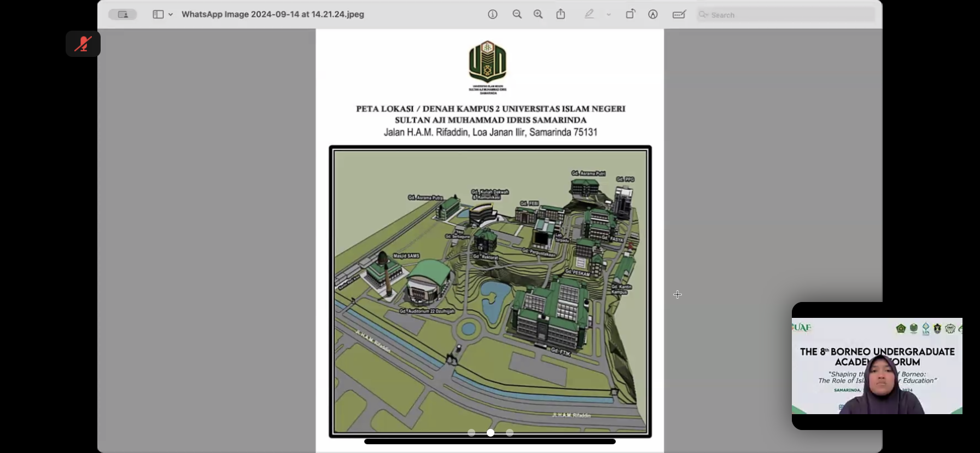This screenshot has width=980, height=453.
Task: Open the sidebar view options chevron
Action: click(171, 15)
